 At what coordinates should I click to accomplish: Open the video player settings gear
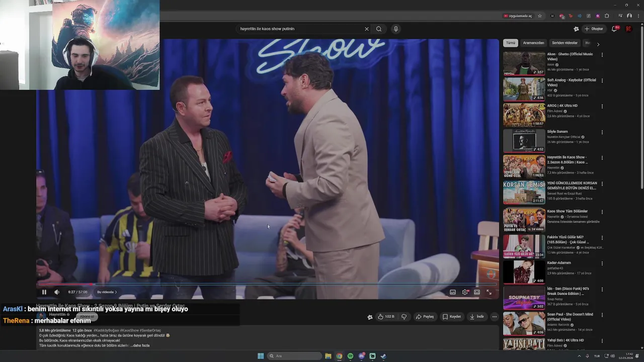click(465, 292)
